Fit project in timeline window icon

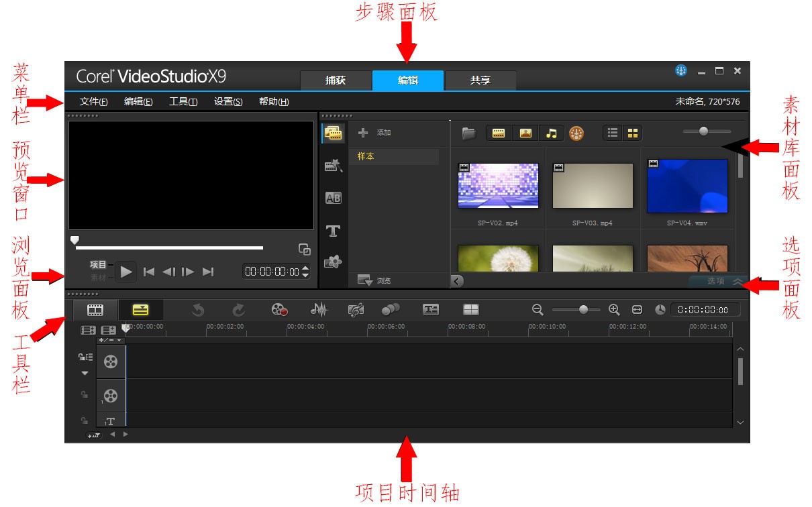(638, 309)
